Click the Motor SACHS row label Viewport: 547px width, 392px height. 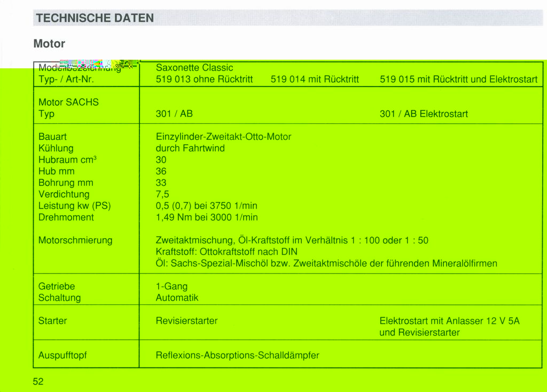(x=68, y=102)
